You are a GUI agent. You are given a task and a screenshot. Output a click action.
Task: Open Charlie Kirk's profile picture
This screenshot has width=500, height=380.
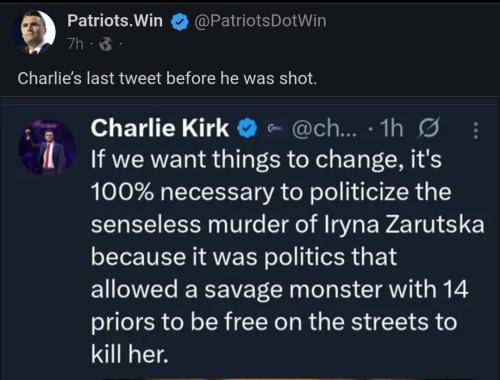pyautogui.click(x=47, y=147)
